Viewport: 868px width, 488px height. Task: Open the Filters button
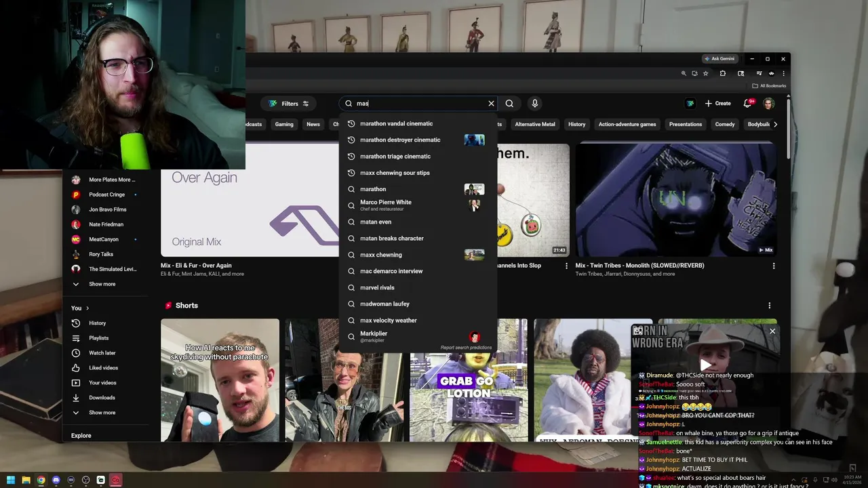point(289,104)
